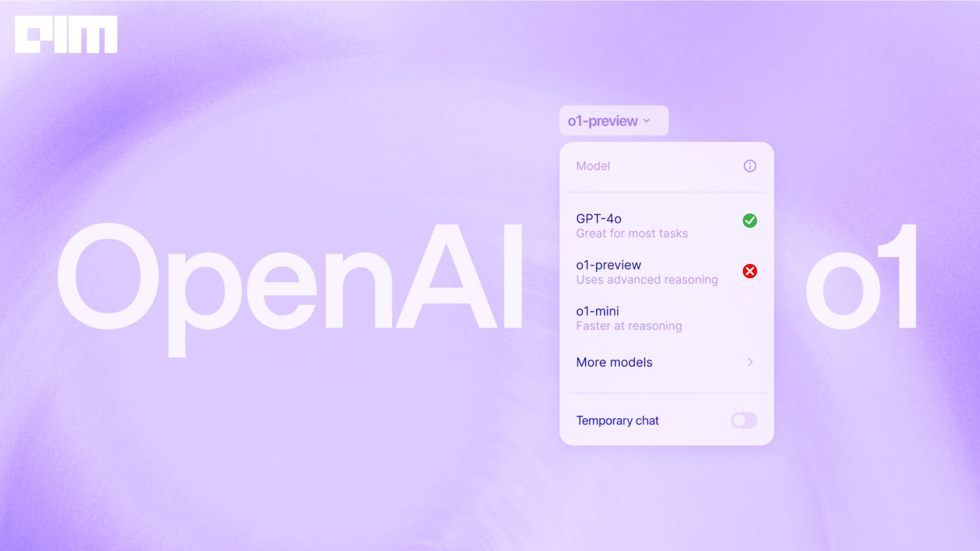This screenshot has height=551, width=980.
Task: Click the Model label header text
Action: [x=592, y=165]
